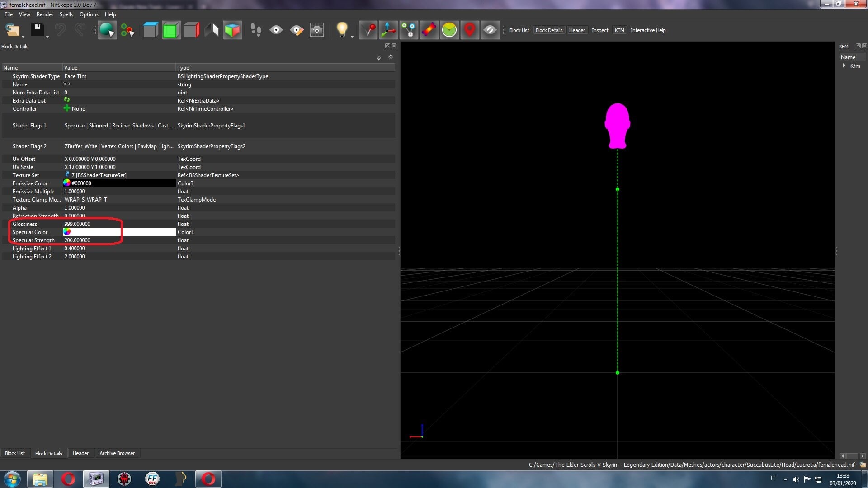
Task: Switch to Top view cube icon
Action: pos(151,30)
